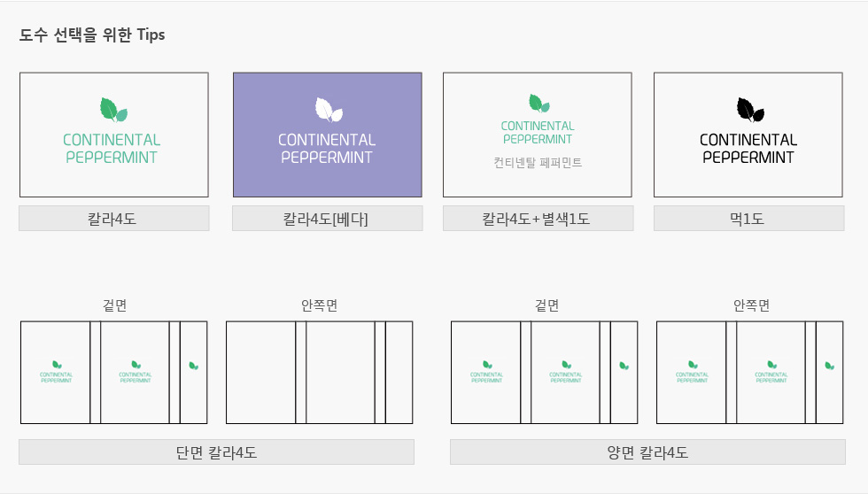
Task: Click the 겉면 diagram above 양면 칼라4도
Action: tap(544, 373)
